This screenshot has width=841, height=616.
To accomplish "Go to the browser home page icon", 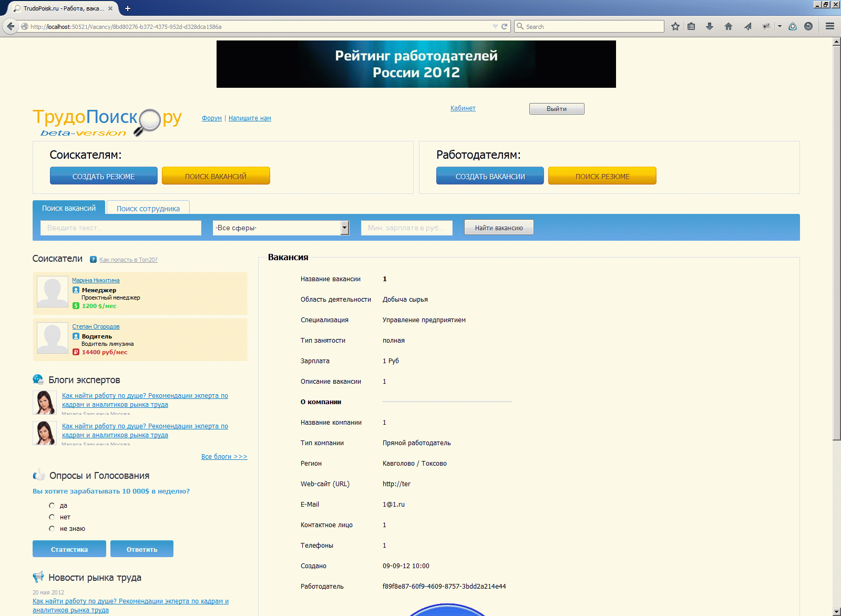I will coord(729,26).
